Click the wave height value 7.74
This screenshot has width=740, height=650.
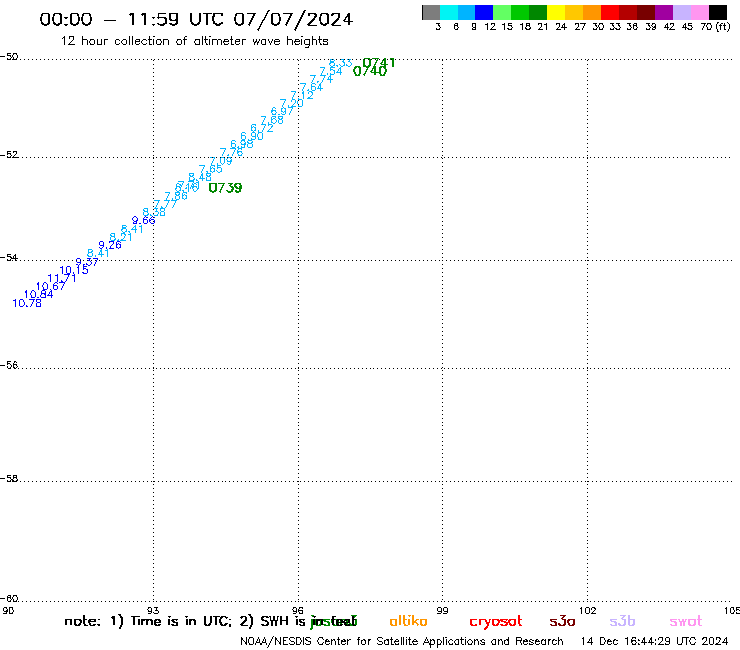click(321, 79)
